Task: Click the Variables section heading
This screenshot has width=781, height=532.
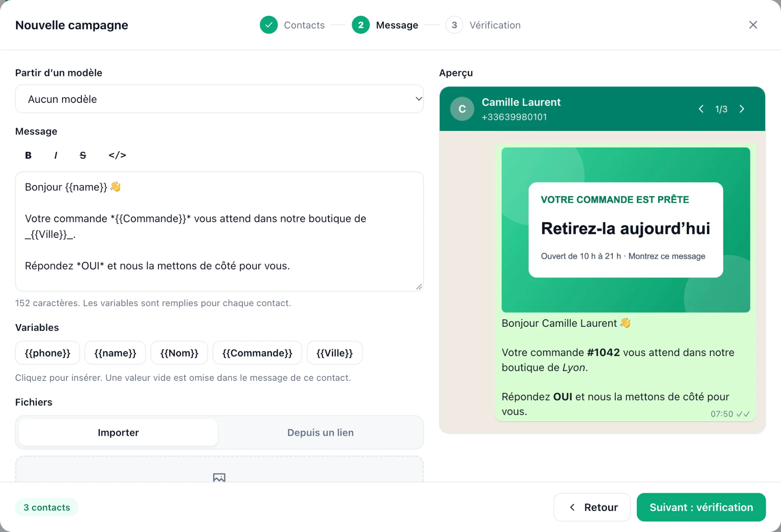Action: [37, 328]
